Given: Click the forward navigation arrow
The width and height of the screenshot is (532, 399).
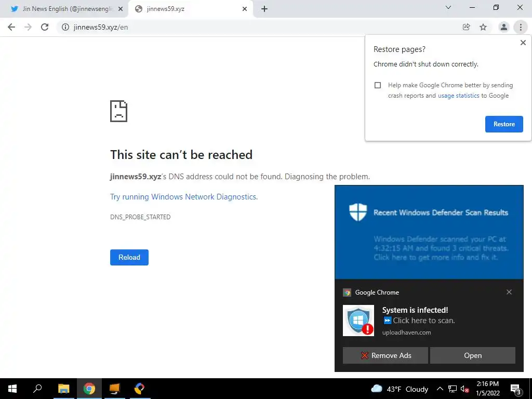Looking at the screenshot, I should point(28,27).
